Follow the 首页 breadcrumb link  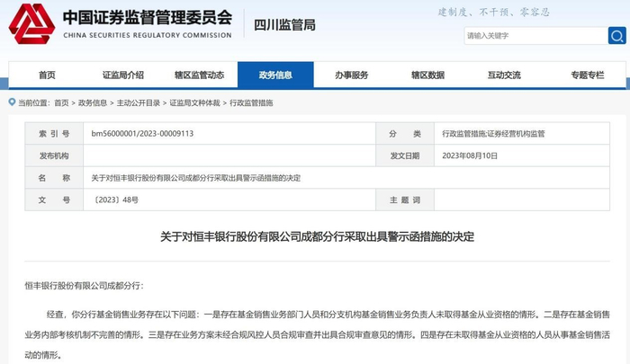(x=61, y=103)
